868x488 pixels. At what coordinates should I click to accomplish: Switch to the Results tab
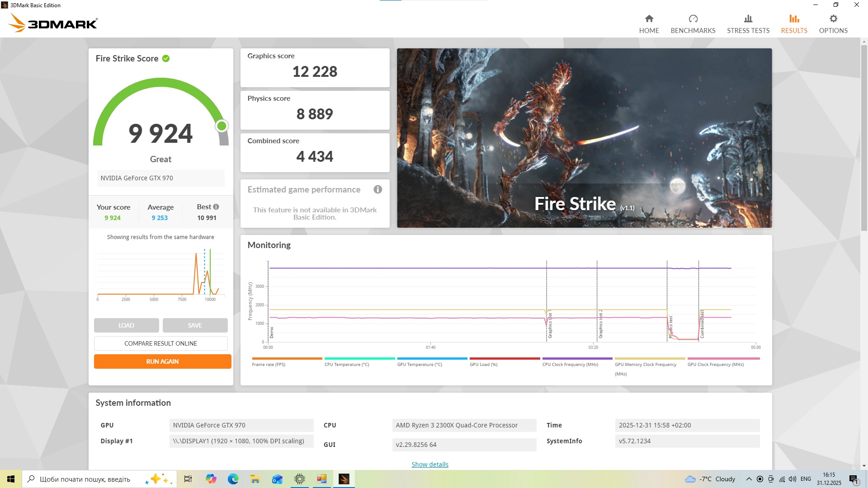click(793, 23)
